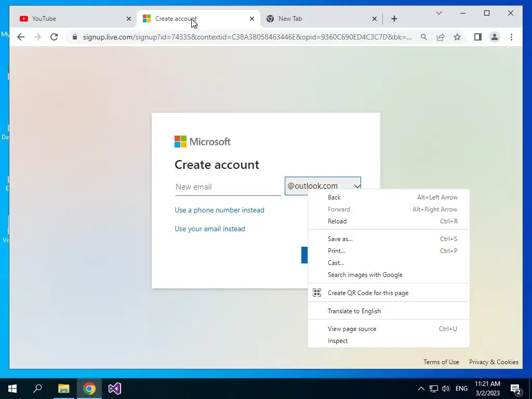Click Use your email instead link
The height and width of the screenshot is (399, 532).
pyautogui.click(x=210, y=229)
